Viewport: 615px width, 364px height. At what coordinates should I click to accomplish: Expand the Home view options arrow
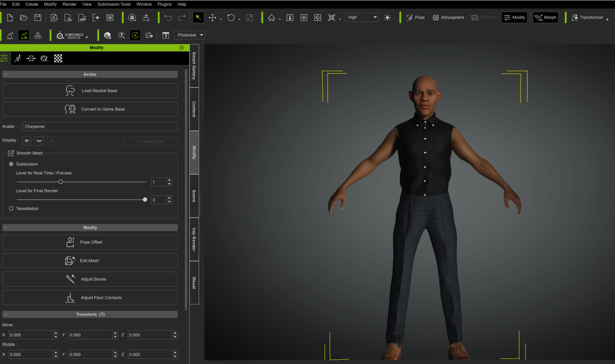tap(280, 20)
